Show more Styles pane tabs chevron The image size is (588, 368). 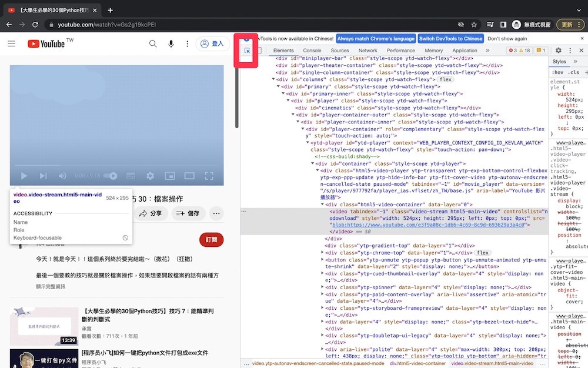pyautogui.click(x=575, y=62)
